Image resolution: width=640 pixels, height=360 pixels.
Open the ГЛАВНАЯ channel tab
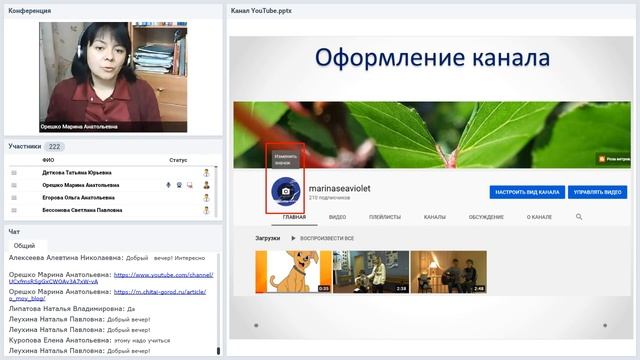pos(294,217)
